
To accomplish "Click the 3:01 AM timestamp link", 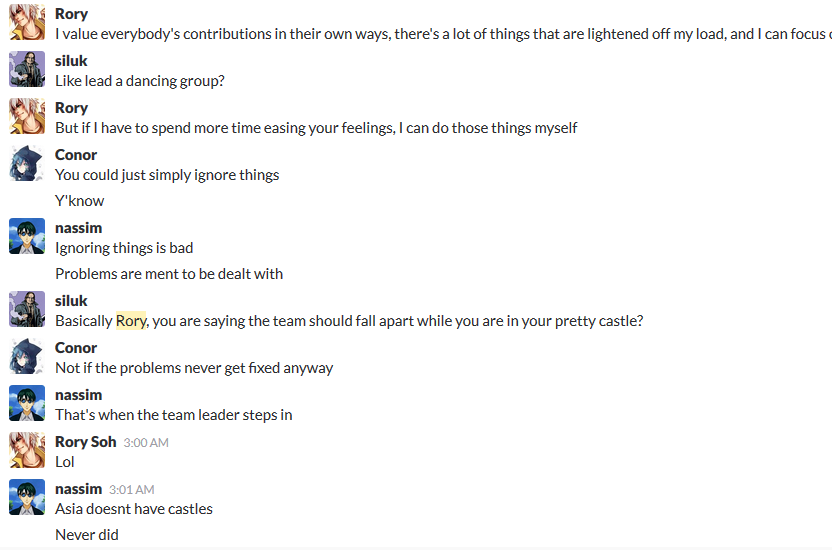I will tap(131, 490).
